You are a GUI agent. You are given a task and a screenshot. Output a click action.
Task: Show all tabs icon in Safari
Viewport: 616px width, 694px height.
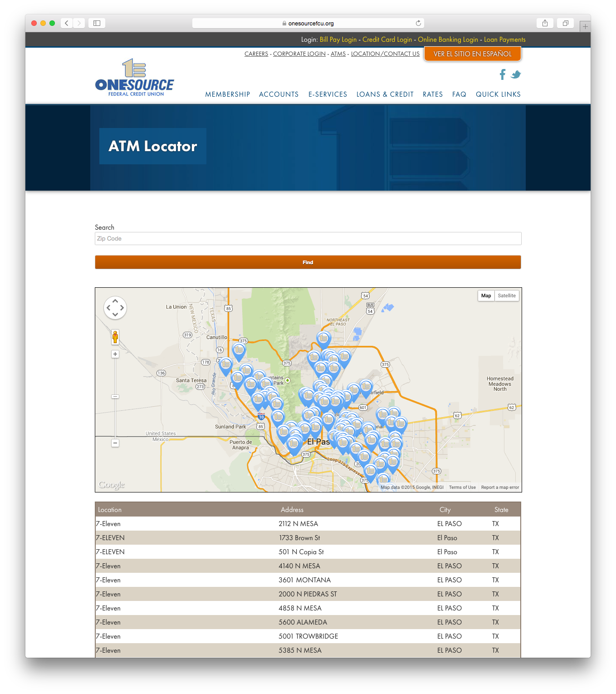tap(565, 23)
